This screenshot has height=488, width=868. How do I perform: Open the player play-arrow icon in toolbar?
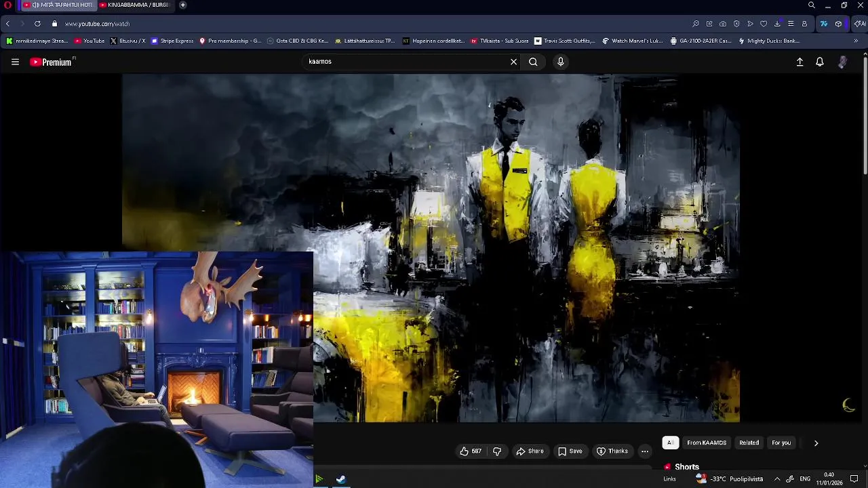(750, 24)
